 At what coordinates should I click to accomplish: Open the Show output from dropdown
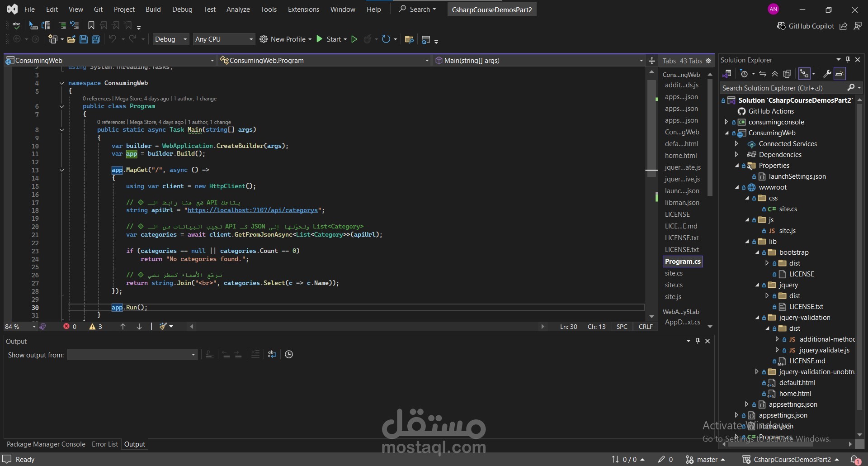tap(132, 355)
